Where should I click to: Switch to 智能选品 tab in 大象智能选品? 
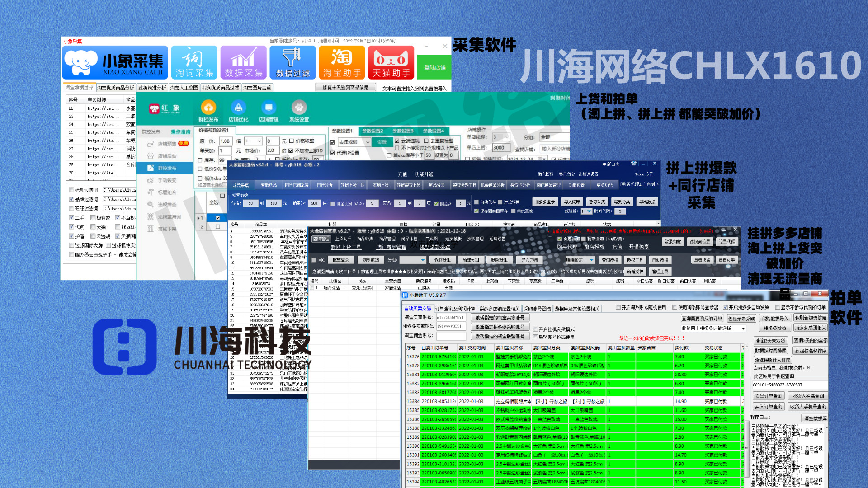coord(269,185)
